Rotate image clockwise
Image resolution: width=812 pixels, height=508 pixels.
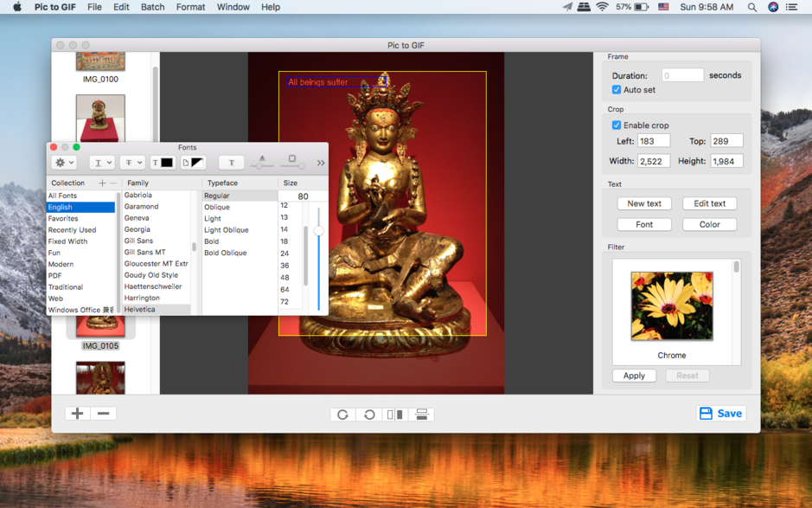click(x=342, y=415)
